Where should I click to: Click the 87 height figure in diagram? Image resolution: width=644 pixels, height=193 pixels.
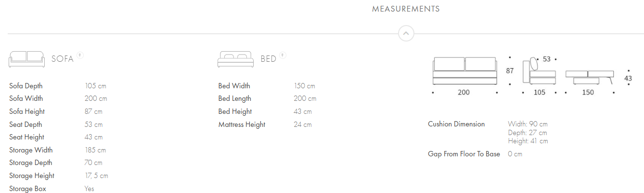(x=510, y=70)
